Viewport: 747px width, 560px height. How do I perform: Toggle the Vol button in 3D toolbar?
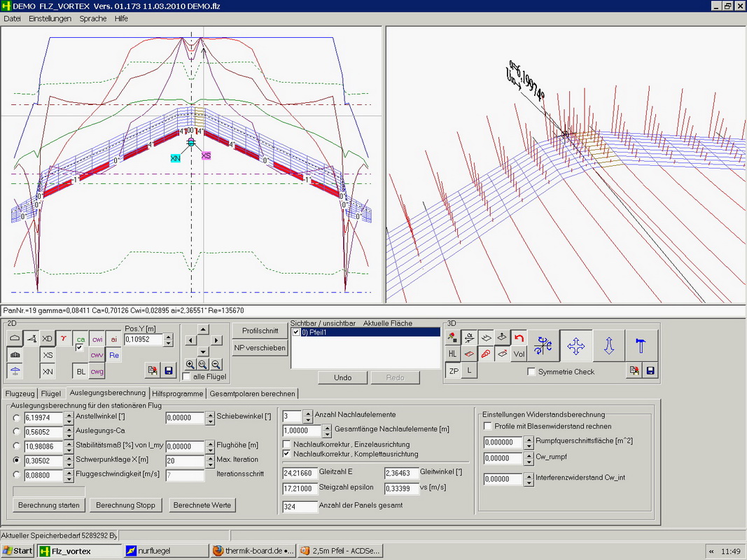(x=518, y=354)
